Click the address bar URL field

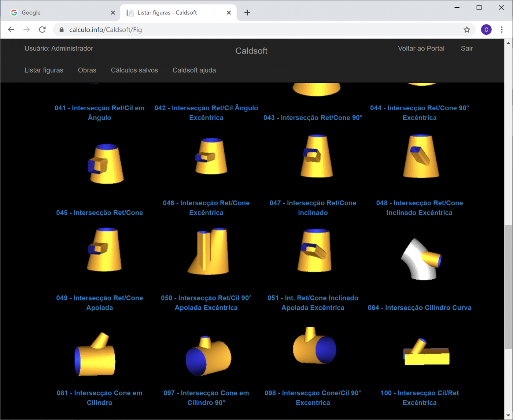coord(256,30)
